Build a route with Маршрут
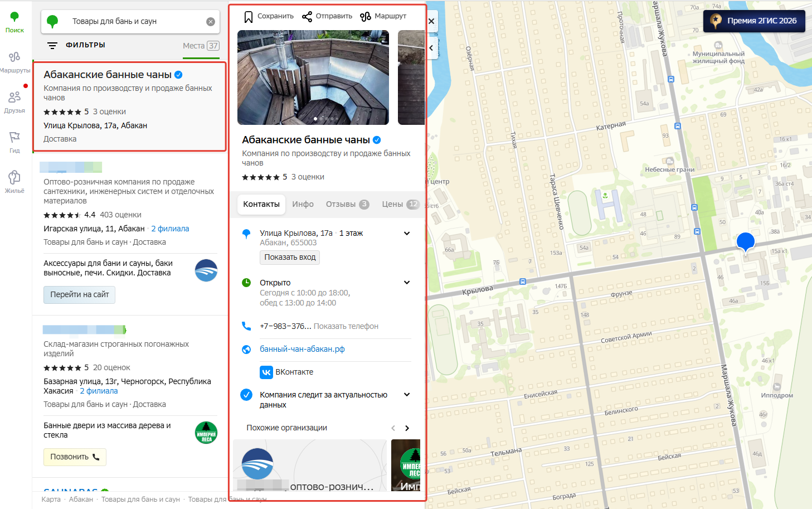 click(x=383, y=16)
